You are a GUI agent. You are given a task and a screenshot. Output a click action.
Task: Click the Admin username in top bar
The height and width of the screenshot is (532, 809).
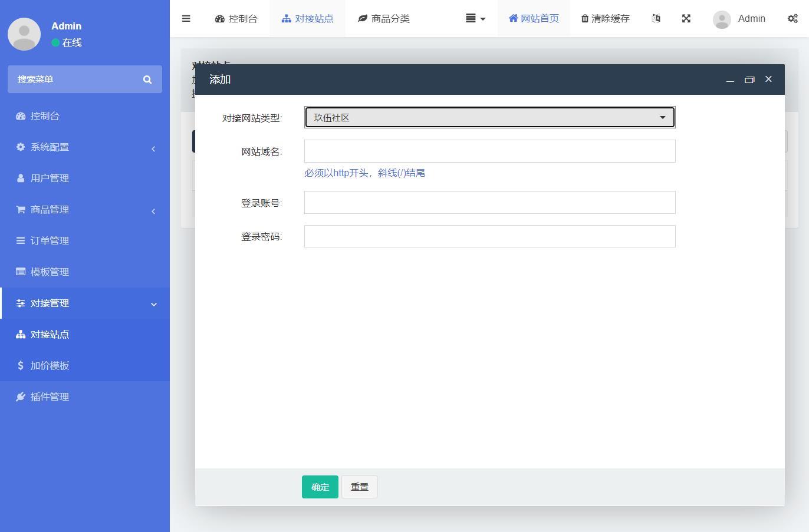(752, 18)
